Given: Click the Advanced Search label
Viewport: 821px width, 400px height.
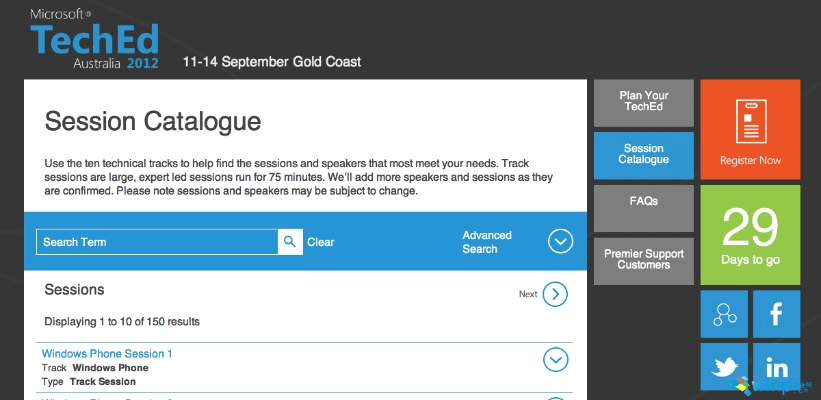Looking at the screenshot, I should click(x=486, y=242).
